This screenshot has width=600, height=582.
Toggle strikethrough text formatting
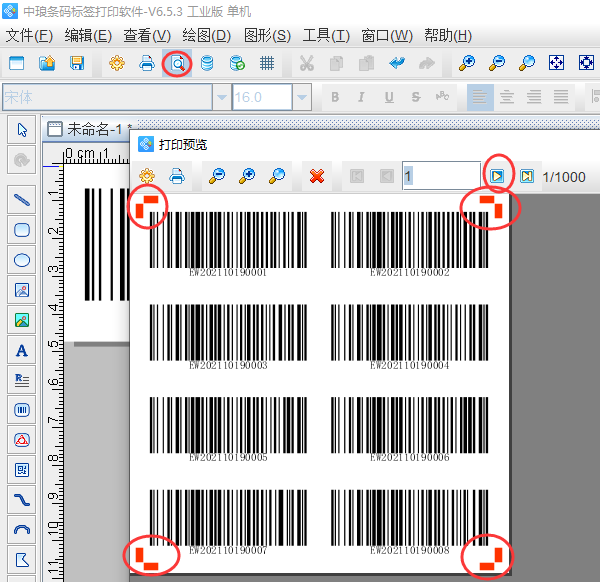point(416,97)
